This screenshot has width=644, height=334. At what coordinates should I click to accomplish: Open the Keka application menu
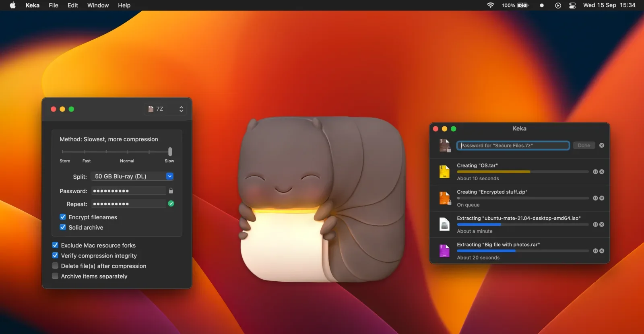point(33,5)
